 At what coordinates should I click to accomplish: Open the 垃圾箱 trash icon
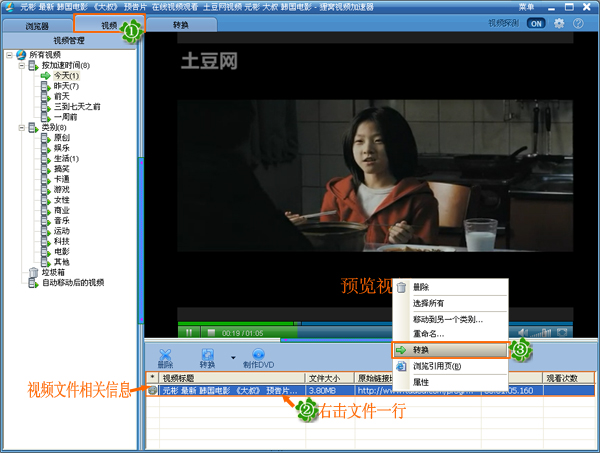34,272
